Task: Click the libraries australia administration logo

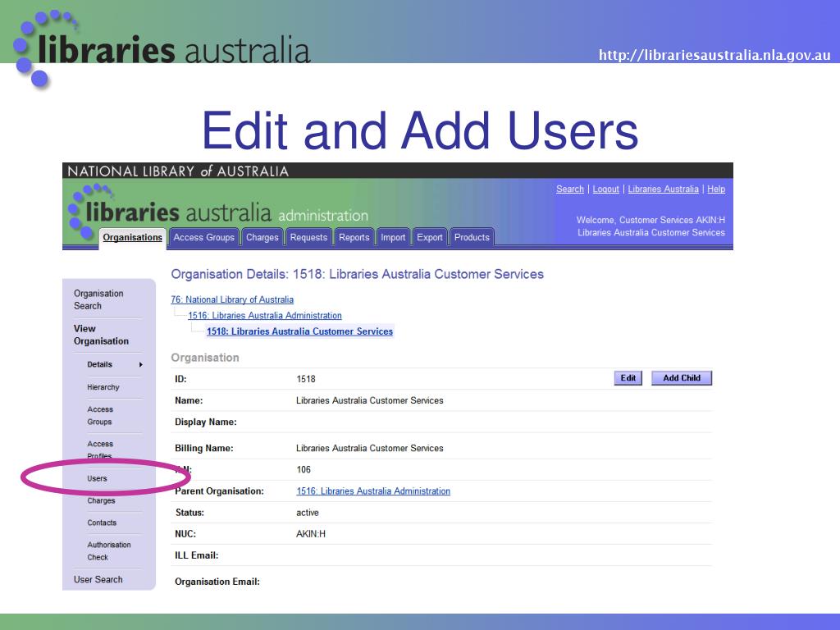Action: tap(218, 212)
